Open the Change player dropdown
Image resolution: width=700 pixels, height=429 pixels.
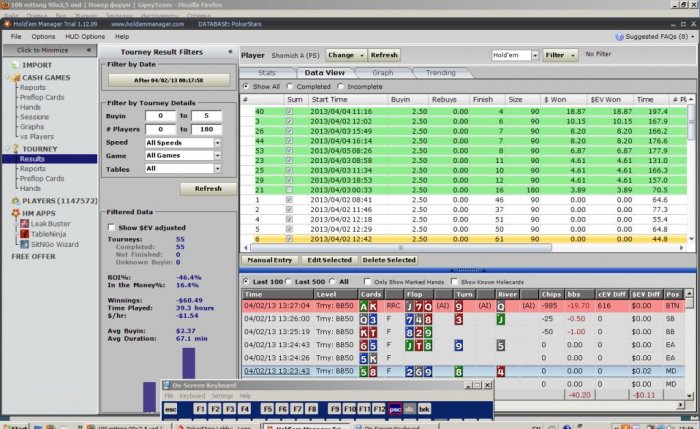pyautogui.click(x=346, y=55)
